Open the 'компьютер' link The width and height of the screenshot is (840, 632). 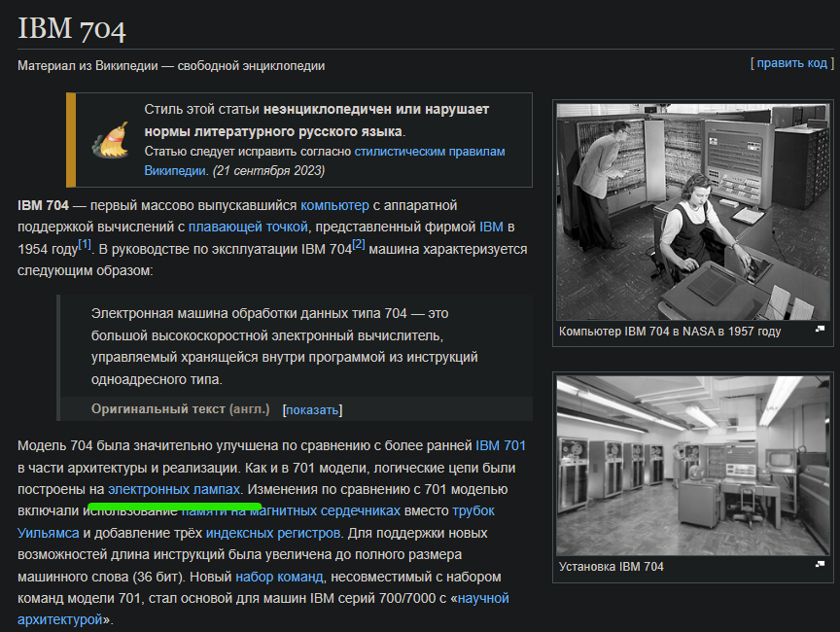click(x=334, y=205)
